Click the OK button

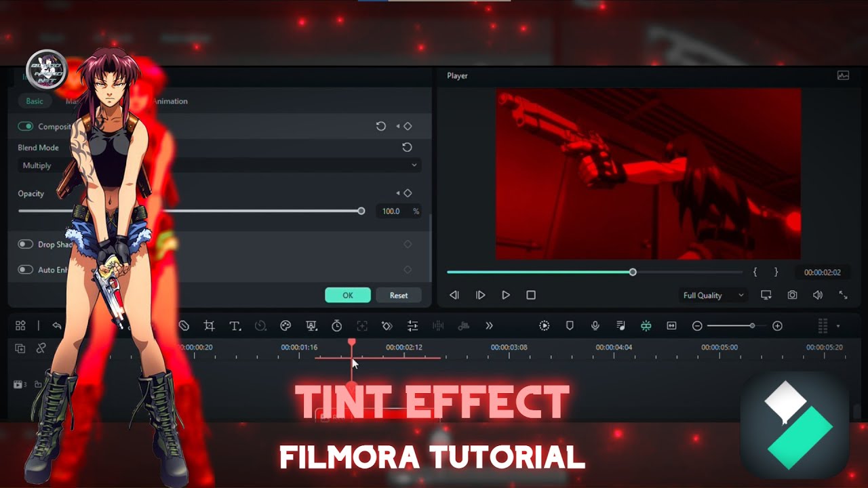[348, 296]
